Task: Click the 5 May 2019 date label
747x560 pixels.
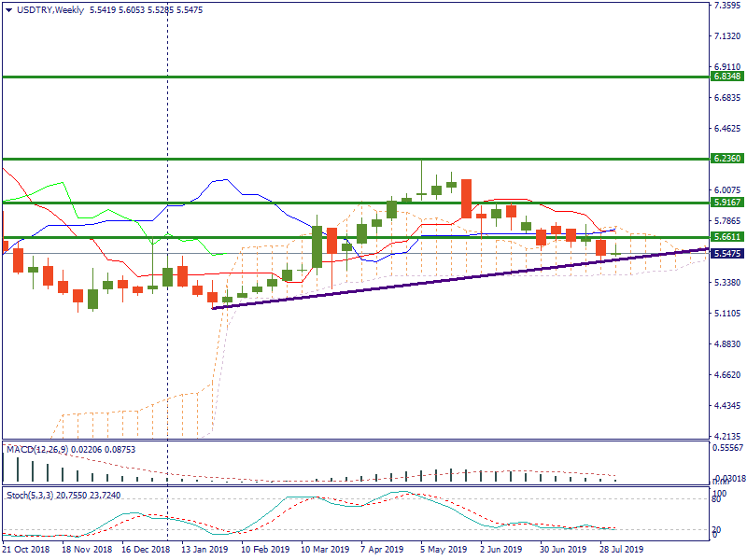Action: (443, 551)
